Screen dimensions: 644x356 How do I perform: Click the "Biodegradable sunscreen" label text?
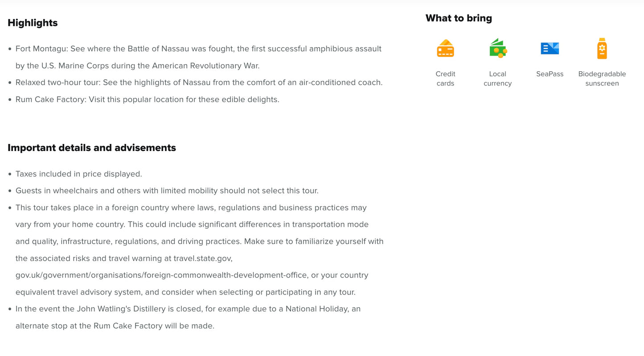pos(602,78)
